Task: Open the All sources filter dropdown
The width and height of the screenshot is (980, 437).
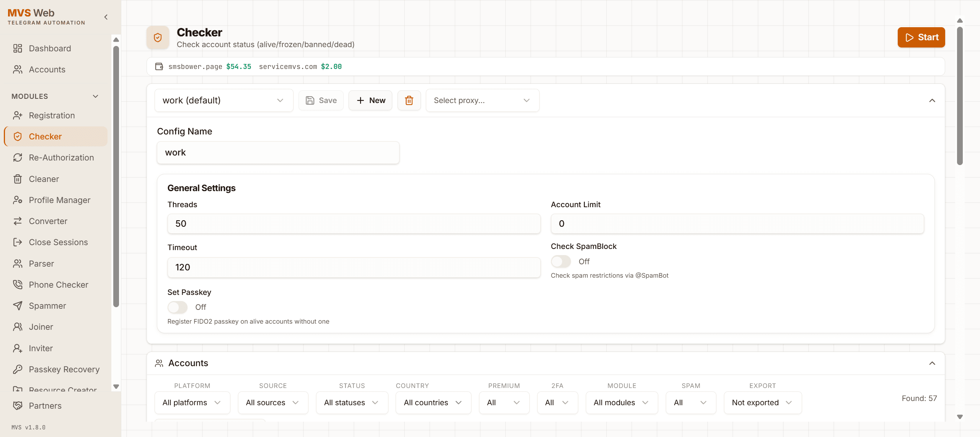Action: (273, 403)
